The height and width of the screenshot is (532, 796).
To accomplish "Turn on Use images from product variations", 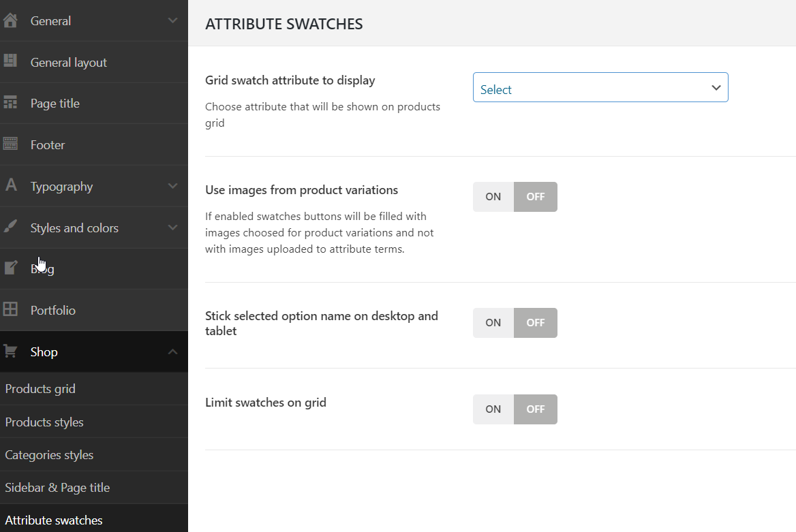I will (x=493, y=197).
